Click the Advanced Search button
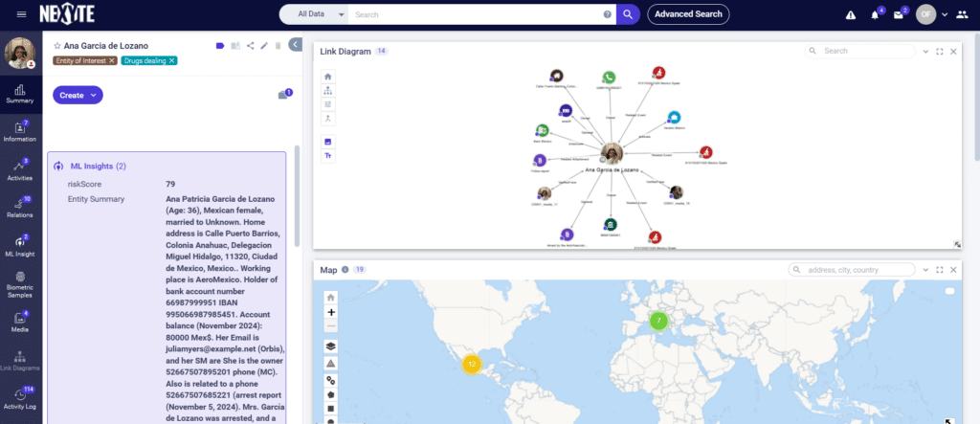Image resolution: width=980 pixels, height=424 pixels. [688, 13]
